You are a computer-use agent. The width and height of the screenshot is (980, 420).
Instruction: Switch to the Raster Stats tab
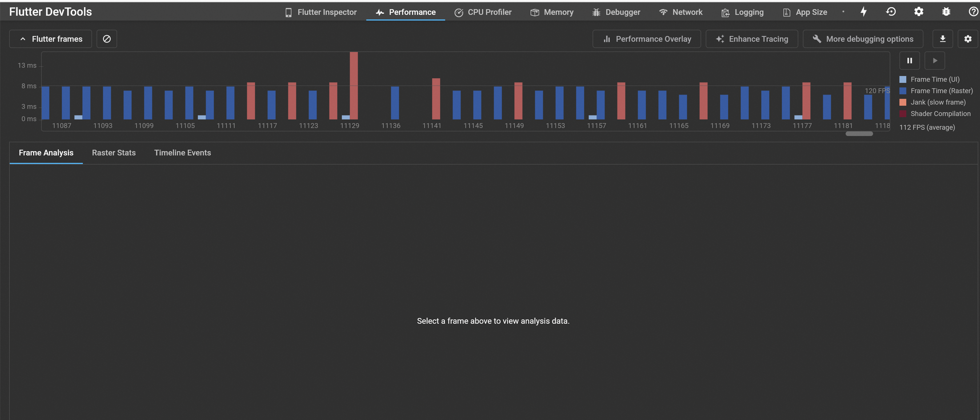click(x=114, y=153)
